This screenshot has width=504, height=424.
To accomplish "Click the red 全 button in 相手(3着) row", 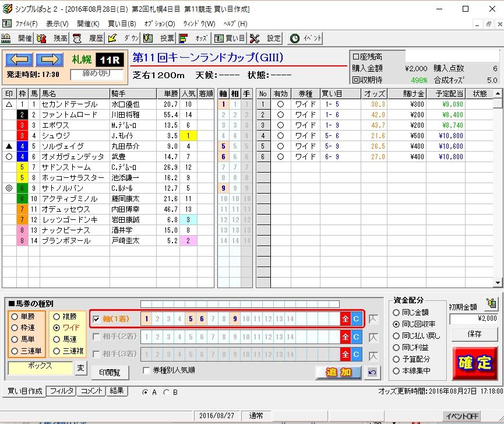I will click(345, 354).
